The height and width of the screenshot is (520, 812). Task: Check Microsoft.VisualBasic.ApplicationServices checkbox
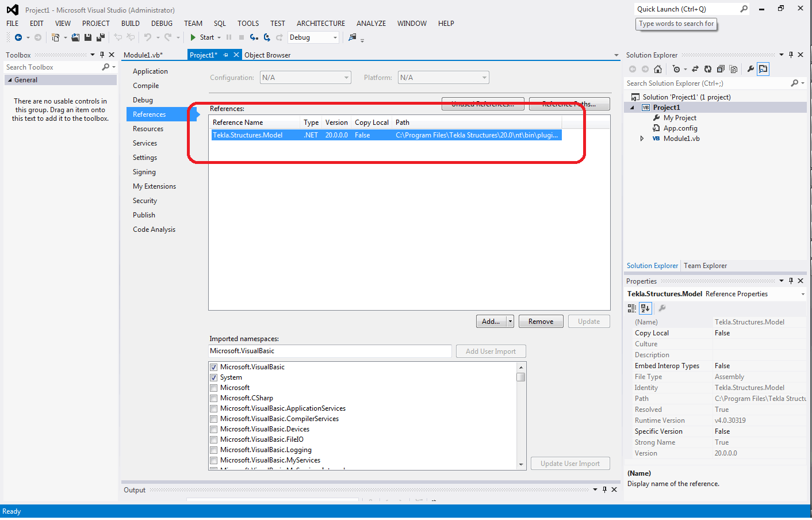214,408
